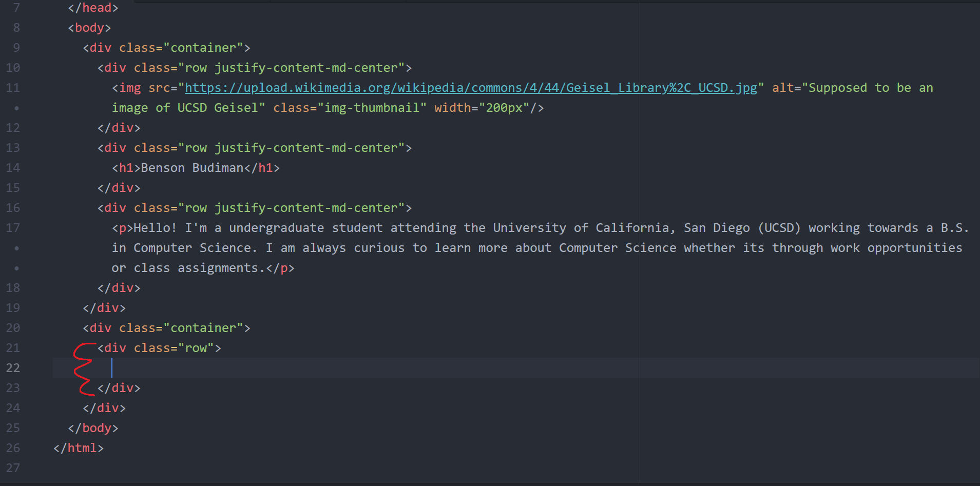Click "justify-content-md-center" on line 10
Screen dimensions: 980x486
306,68
